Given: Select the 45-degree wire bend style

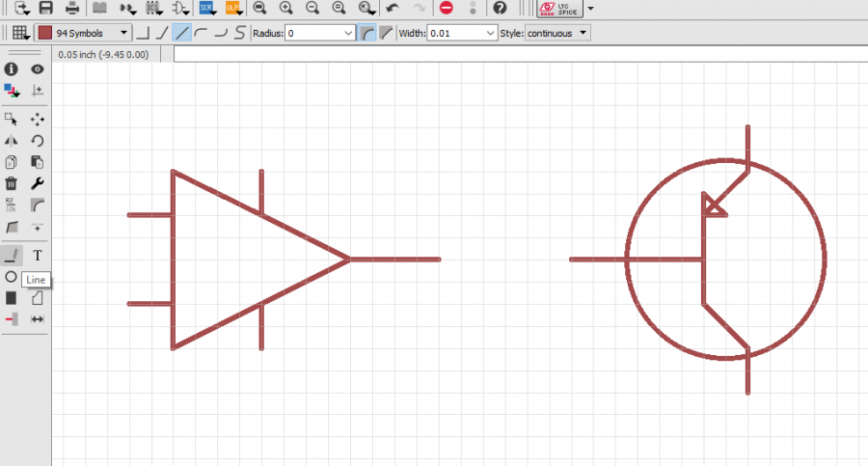Looking at the screenshot, I should (162, 33).
